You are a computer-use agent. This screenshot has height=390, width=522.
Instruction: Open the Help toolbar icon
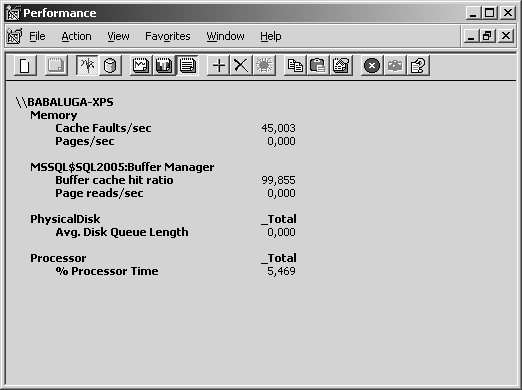(x=418, y=65)
